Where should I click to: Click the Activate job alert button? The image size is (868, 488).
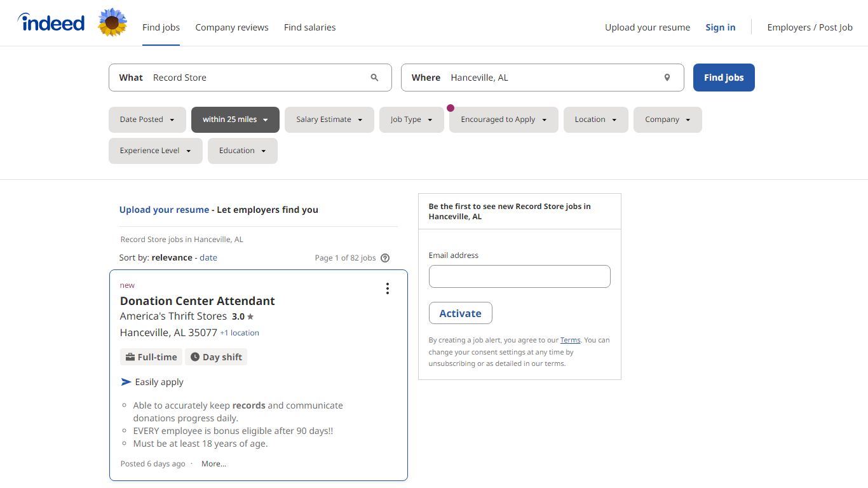461,313
